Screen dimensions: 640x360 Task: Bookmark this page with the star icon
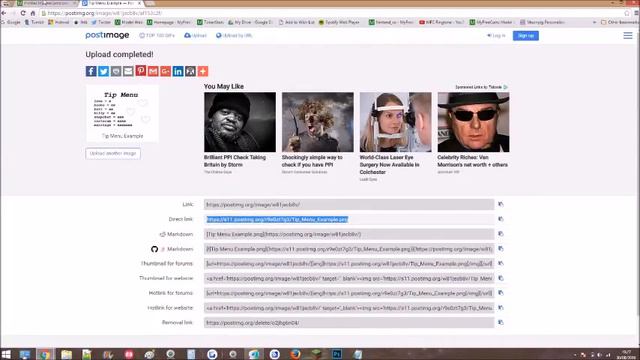coord(627,13)
